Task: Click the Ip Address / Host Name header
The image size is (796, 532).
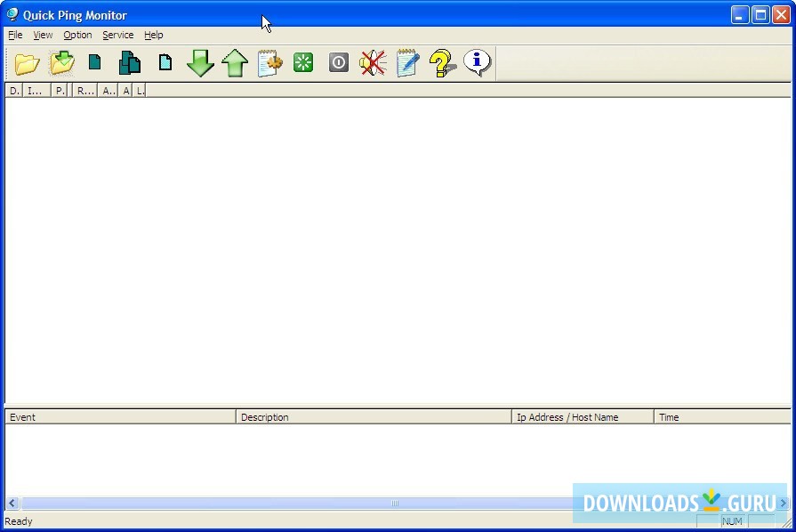Action: (583, 417)
